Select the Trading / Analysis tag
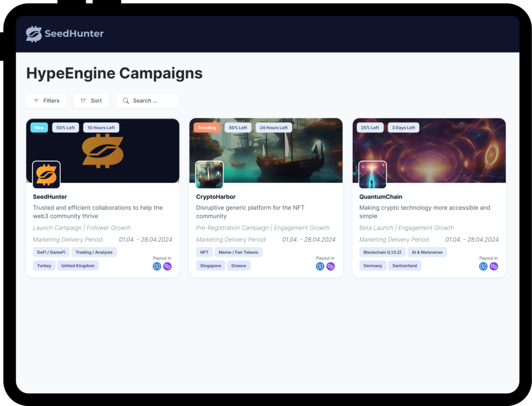Viewport: 532px width, 406px height. point(94,252)
